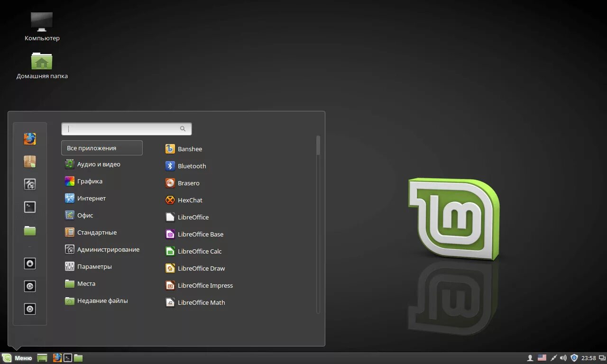Open the Домашняя папка desktop icon

tap(42, 65)
